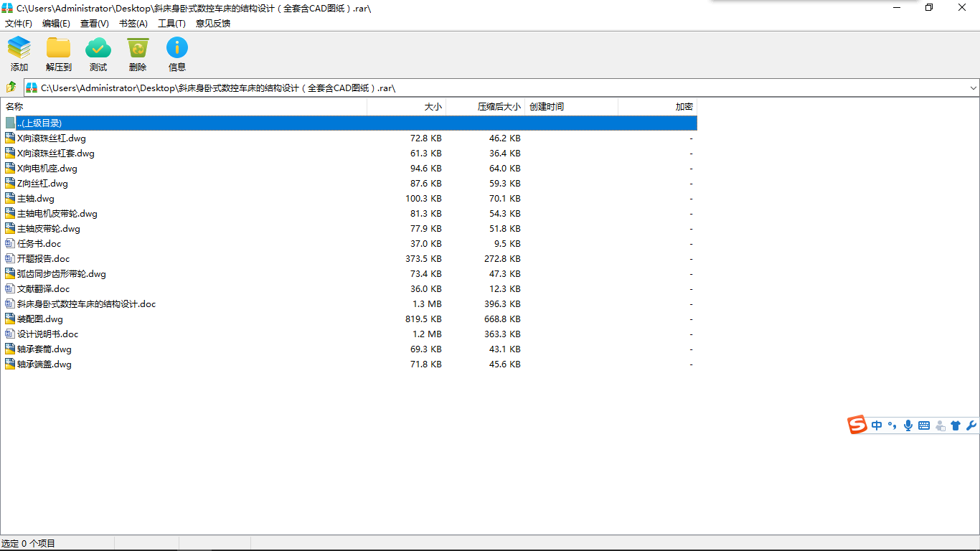Sort by the 加密 column header
This screenshot has height=551, width=980.
[x=658, y=107]
